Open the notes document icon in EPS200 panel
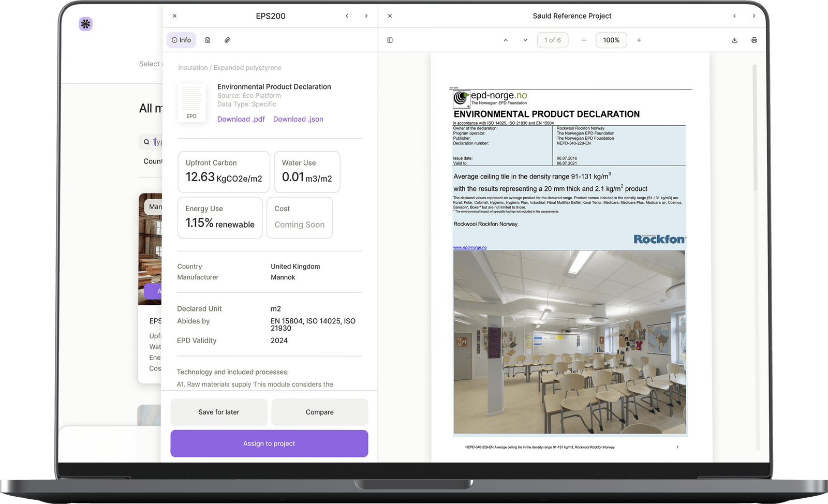828x504 pixels. pos(208,40)
